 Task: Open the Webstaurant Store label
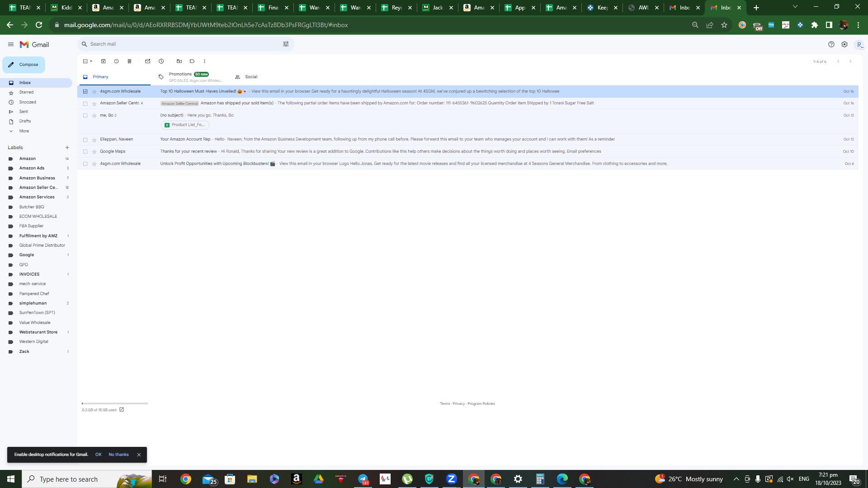(x=38, y=332)
